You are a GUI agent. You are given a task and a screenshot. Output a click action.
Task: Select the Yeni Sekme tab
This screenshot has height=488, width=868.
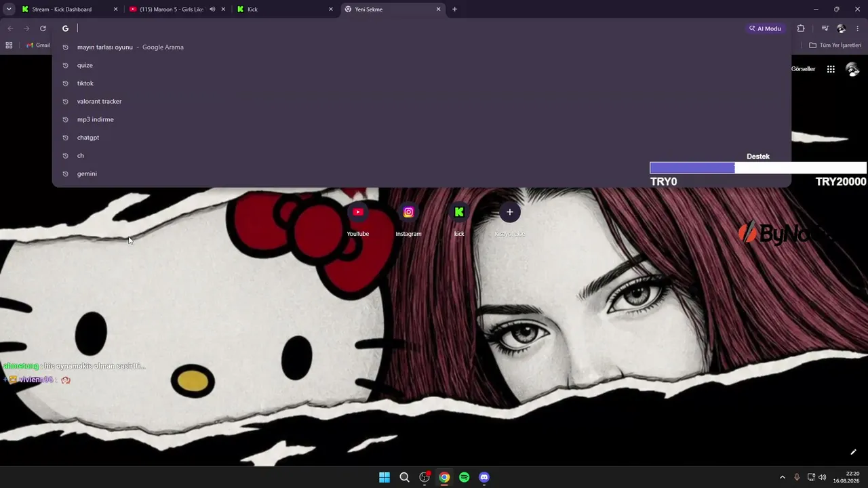pos(391,9)
